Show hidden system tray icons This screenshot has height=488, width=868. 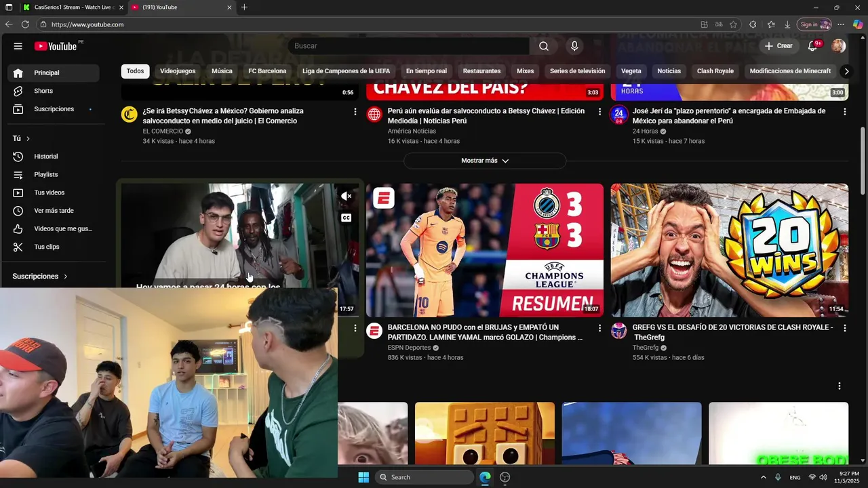(x=764, y=477)
